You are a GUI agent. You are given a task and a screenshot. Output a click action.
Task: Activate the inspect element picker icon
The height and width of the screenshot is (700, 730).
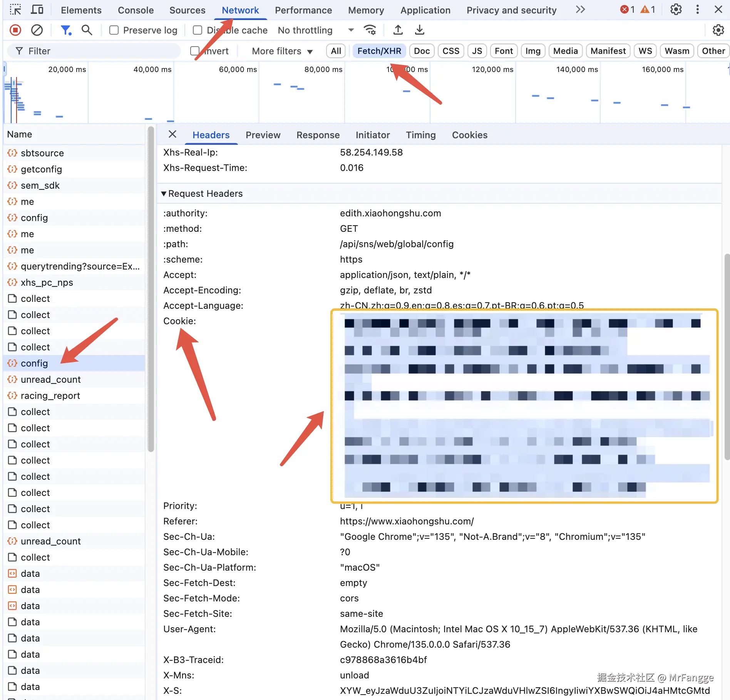click(x=15, y=10)
